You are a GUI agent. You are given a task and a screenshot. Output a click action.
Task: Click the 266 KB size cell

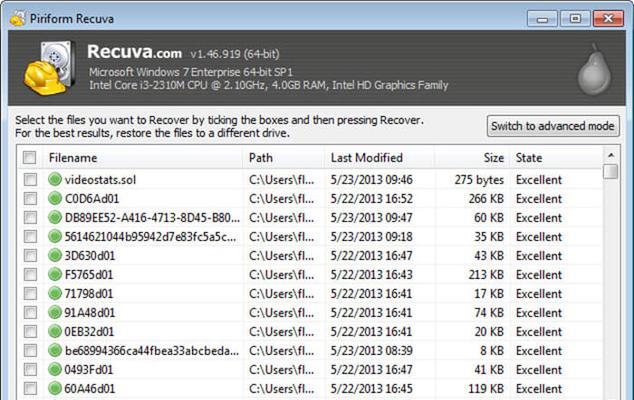486,199
